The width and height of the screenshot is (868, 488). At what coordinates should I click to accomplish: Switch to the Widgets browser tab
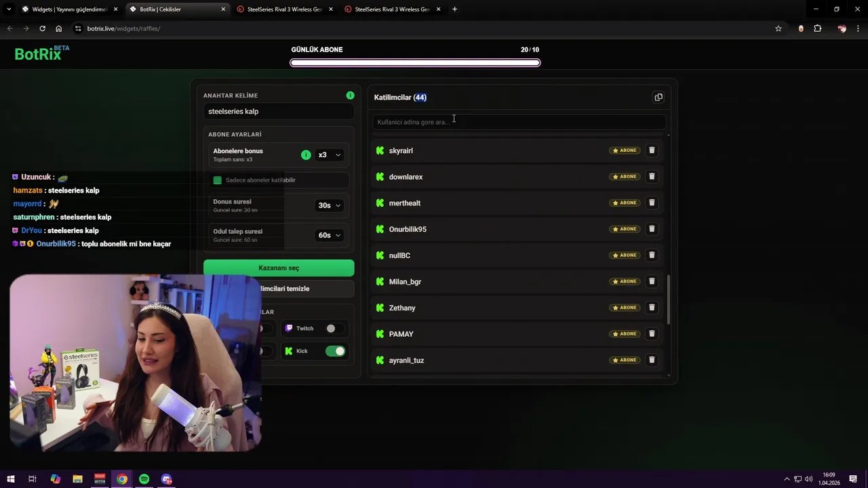click(69, 9)
